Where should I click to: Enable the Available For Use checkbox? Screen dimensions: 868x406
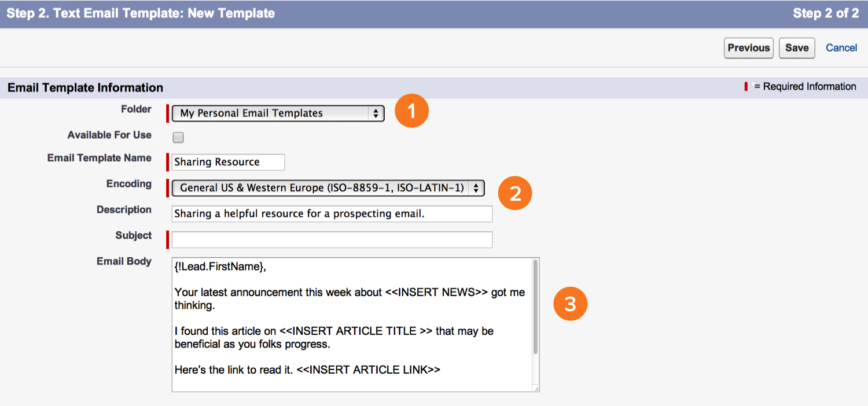click(x=178, y=138)
